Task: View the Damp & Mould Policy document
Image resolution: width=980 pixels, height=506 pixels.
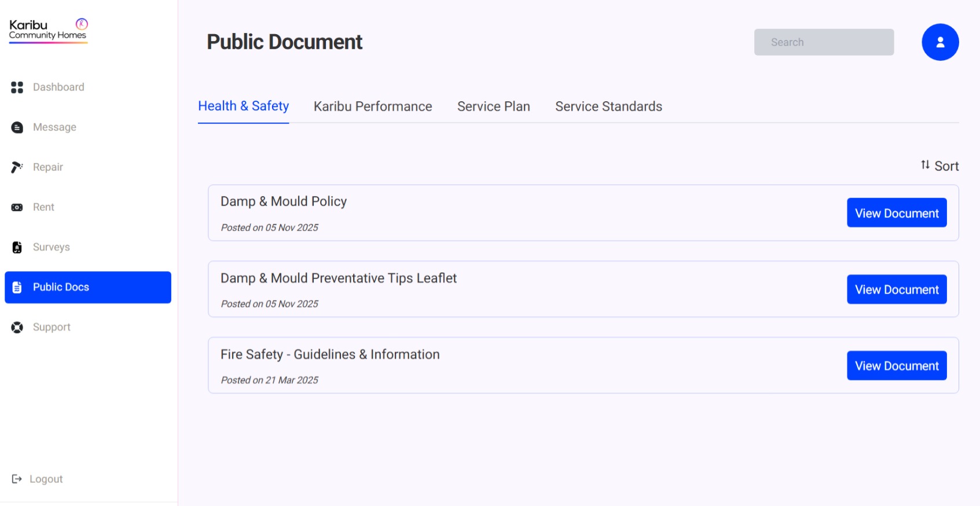Action: pos(896,213)
